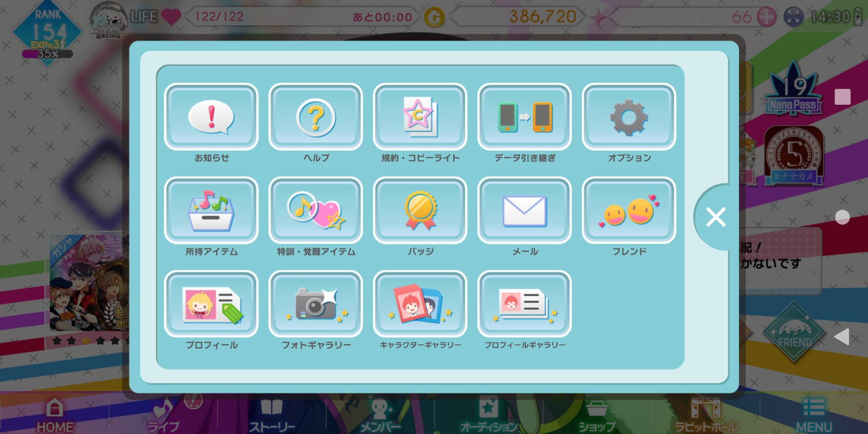The height and width of the screenshot is (434, 868).
Task: Select the HOME tab
Action: 55,415
